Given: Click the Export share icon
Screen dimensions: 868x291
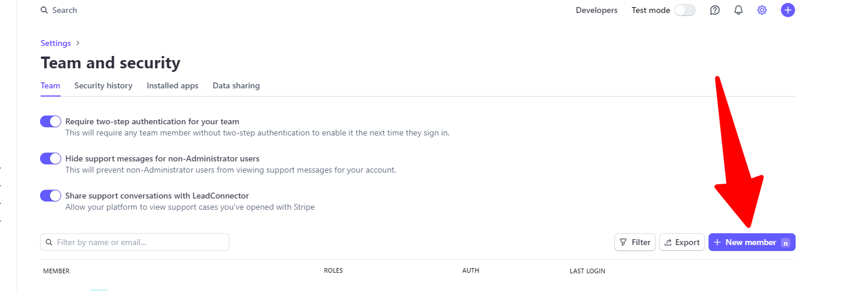Looking at the screenshot, I should click(x=668, y=242).
